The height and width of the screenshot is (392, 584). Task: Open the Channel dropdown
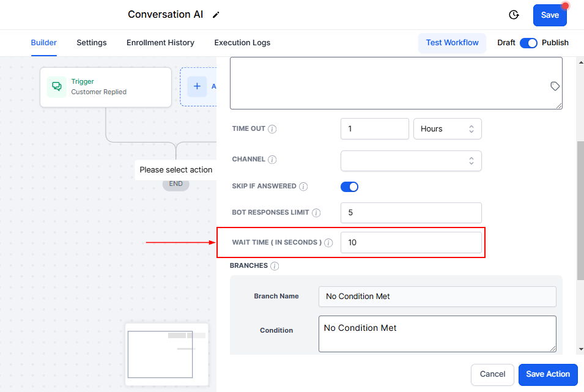[411, 161]
